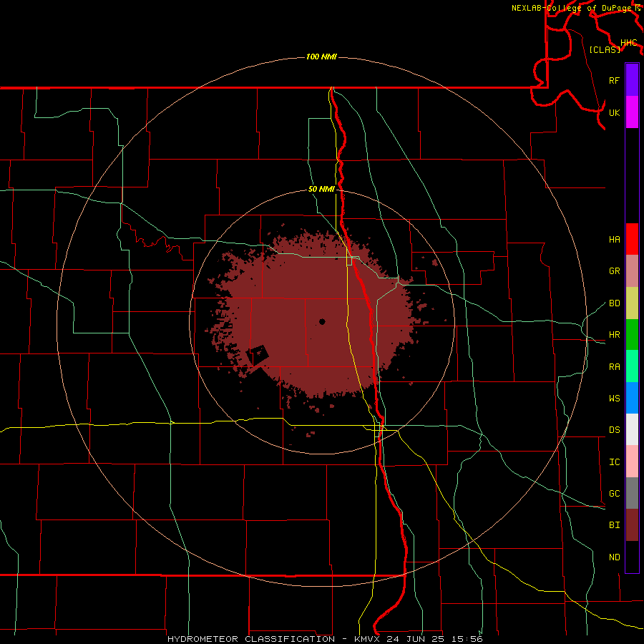Viewport: 644px width, 644px height.
Task: Click the 50 NMI range ring label
Action: (321, 190)
